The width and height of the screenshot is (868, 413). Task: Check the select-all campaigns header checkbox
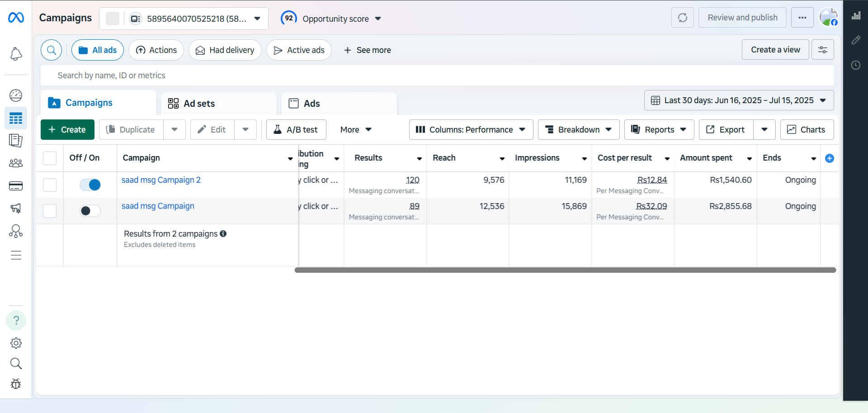[50, 158]
